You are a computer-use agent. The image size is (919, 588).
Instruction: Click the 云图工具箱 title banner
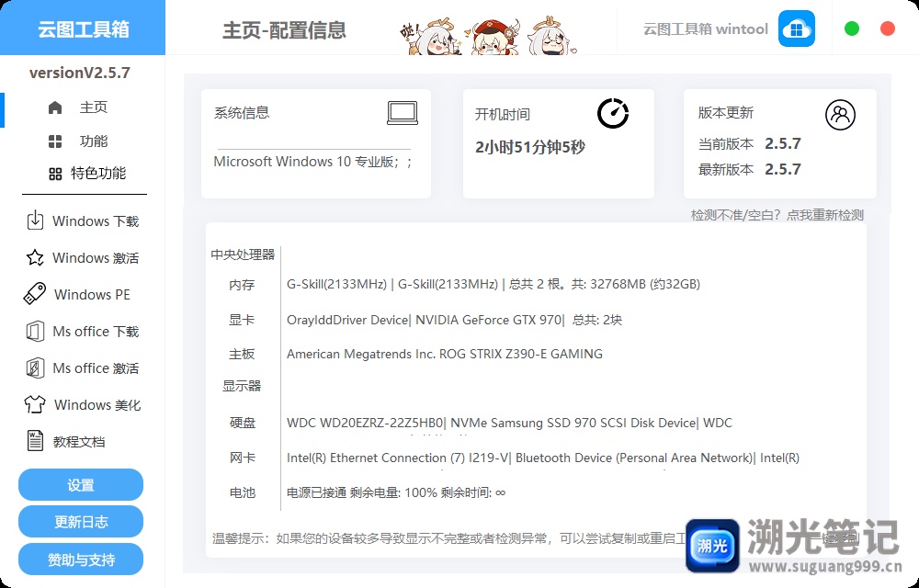pos(83,28)
